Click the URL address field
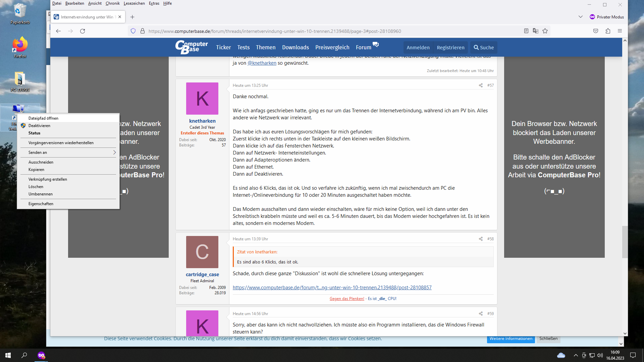This screenshot has height=362, width=644. tap(275, 31)
